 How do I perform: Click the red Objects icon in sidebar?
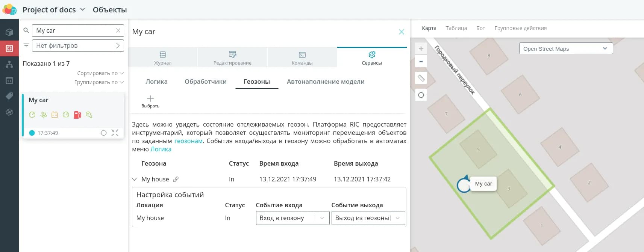click(9, 48)
